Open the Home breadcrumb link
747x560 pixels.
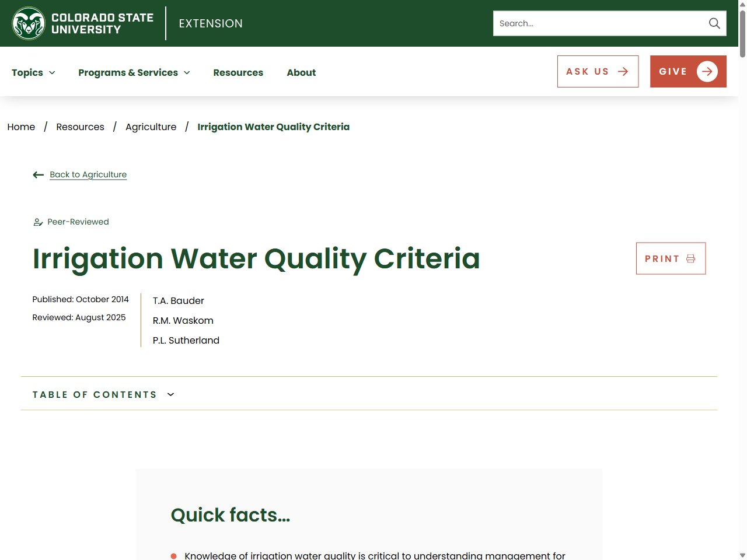(x=21, y=127)
